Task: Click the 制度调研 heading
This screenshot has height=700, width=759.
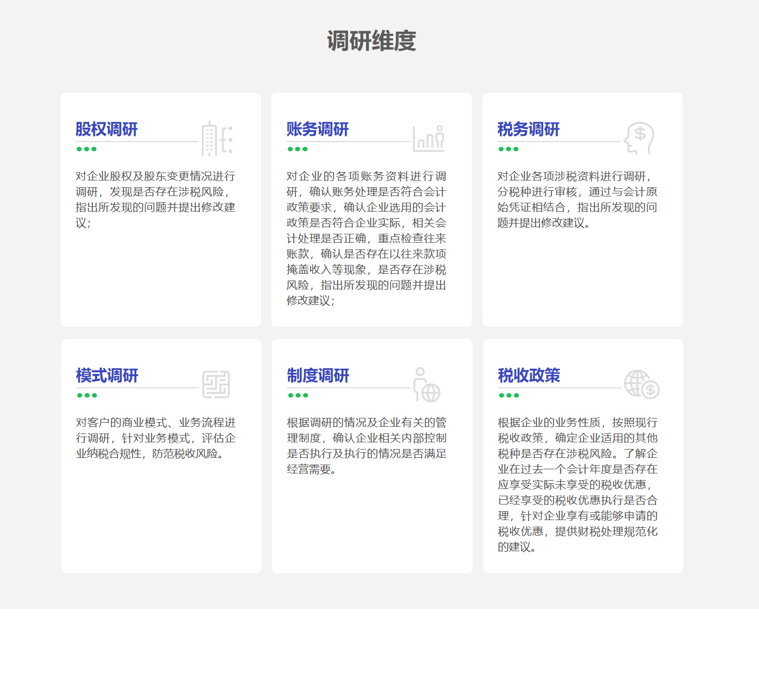Action: pyautogui.click(x=318, y=375)
